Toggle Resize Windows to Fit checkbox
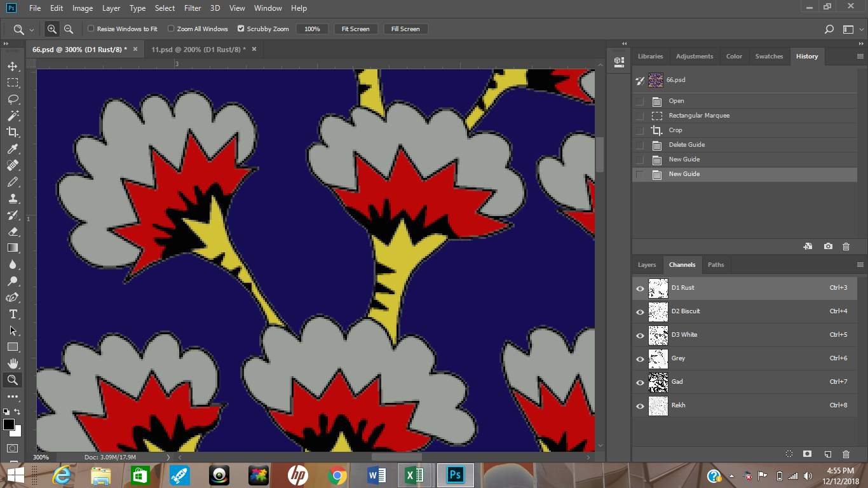Viewport: 868px width, 488px height. pyautogui.click(x=91, y=29)
